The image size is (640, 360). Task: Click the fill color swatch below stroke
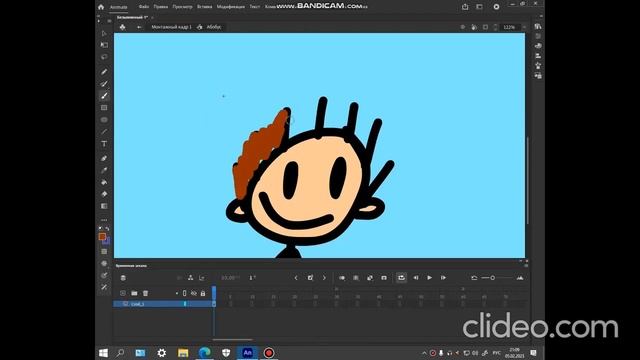click(x=106, y=241)
